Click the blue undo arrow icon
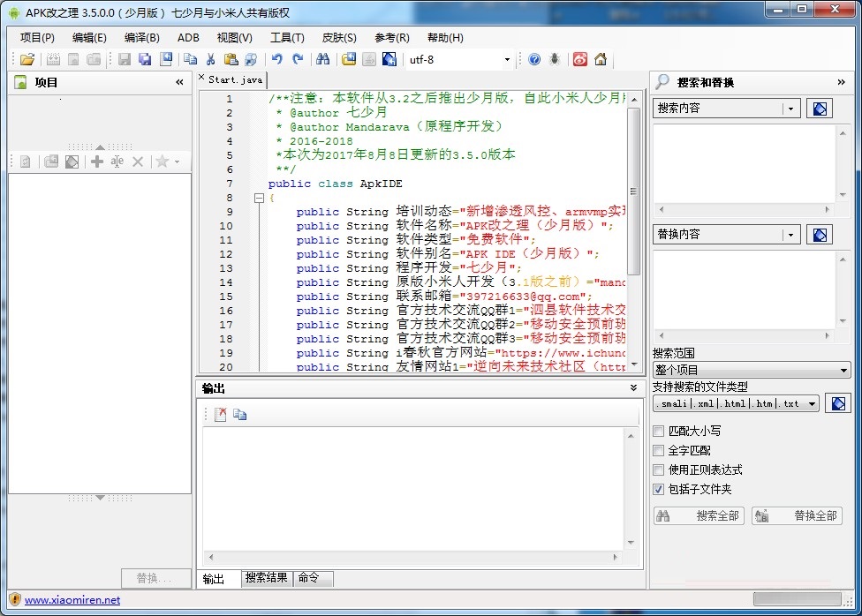The image size is (862, 616). 277,59
